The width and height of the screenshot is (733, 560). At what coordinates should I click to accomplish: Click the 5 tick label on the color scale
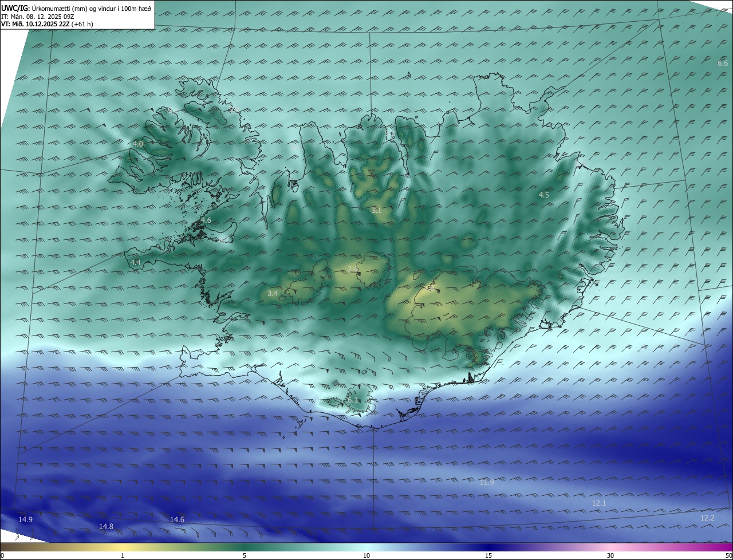point(245,555)
